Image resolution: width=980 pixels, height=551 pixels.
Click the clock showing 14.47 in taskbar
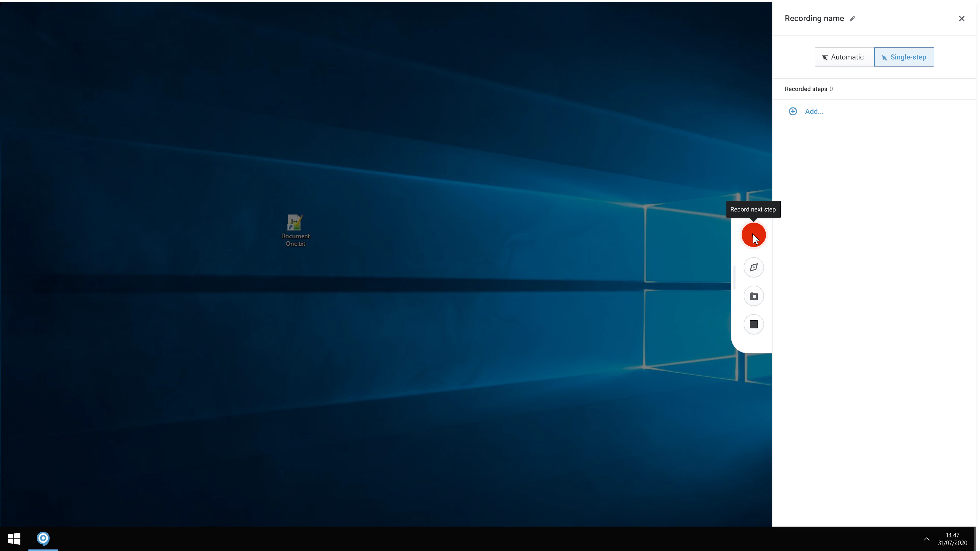[x=953, y=535]
